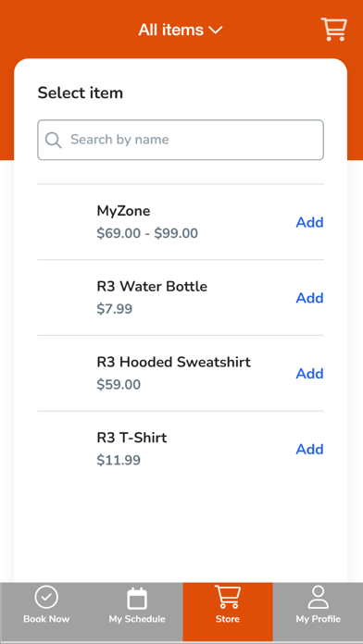Viewport: 363px width, 644px height.
Task: Select the Store cart icon in bottom bar
Action: (x=227, y=597)
